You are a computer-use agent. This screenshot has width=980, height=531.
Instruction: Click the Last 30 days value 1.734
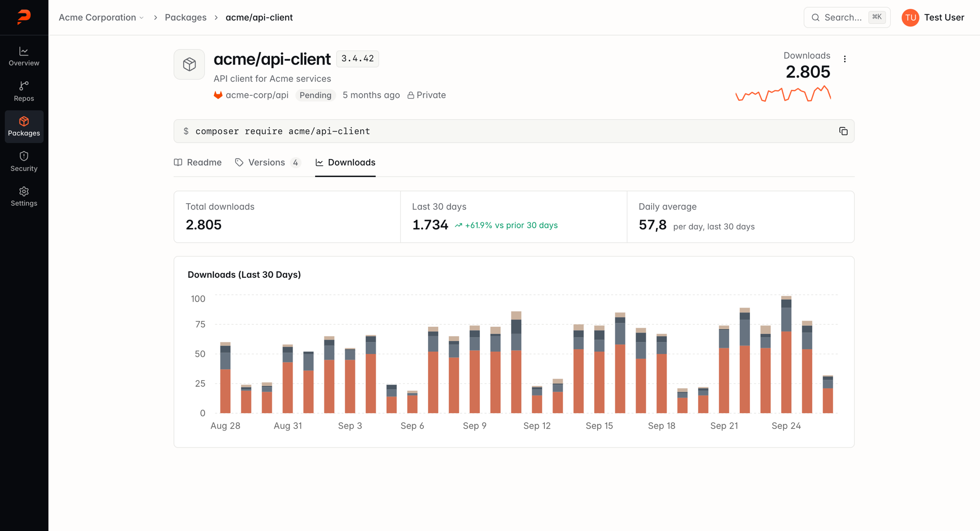[430, 225]
